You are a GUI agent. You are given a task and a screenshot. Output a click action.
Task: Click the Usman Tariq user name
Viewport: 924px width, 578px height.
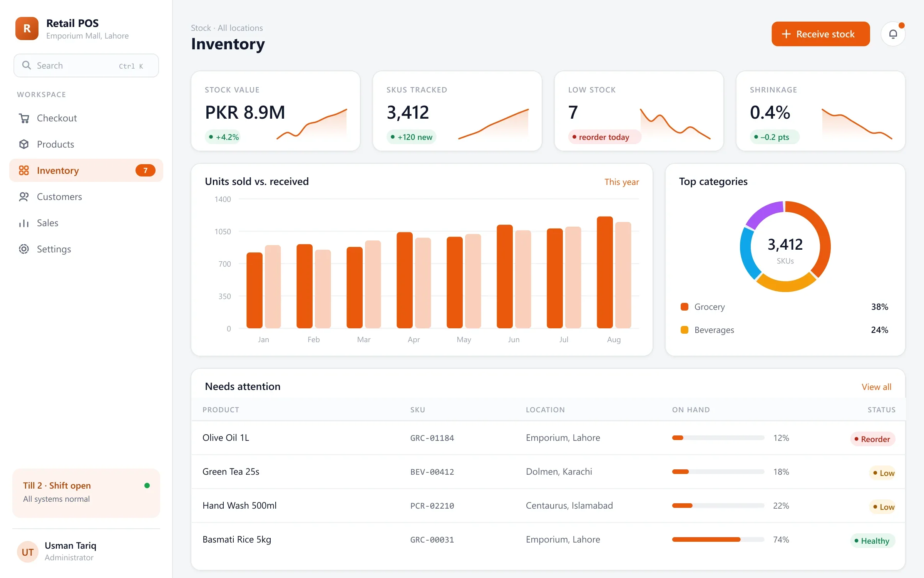tap(70, 546)
